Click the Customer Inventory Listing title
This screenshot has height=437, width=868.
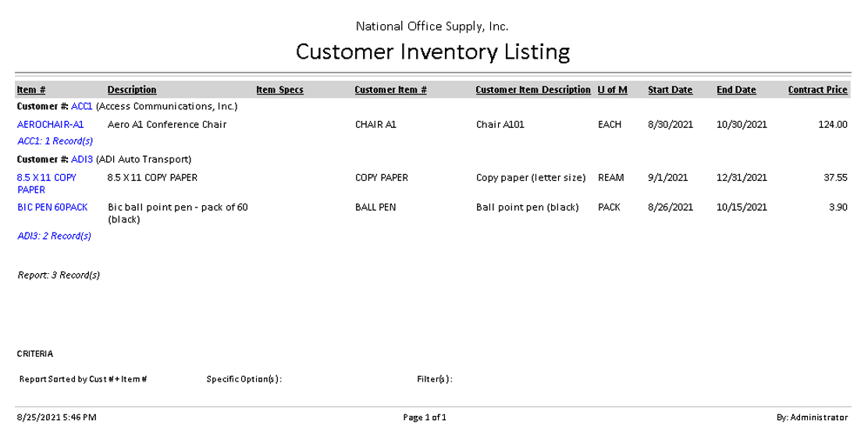coord(433,52)
